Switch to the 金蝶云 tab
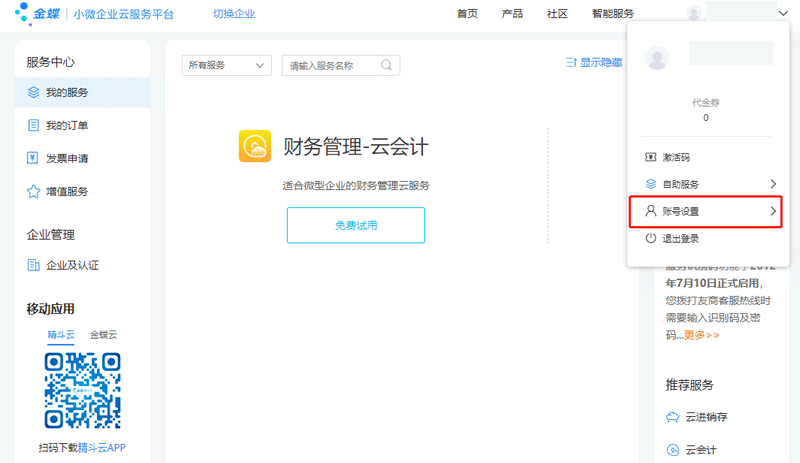 click(104, 335)
